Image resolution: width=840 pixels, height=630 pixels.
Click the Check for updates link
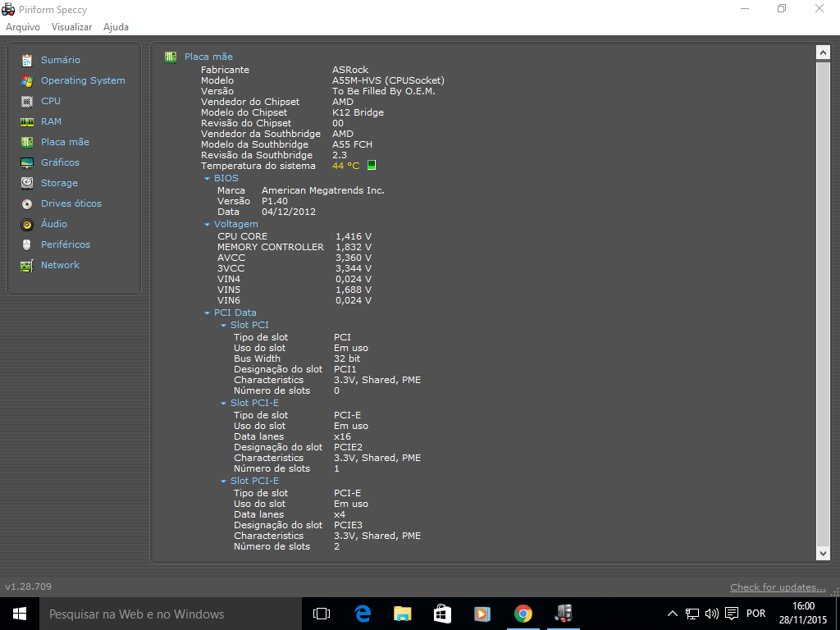click(778, 587)
